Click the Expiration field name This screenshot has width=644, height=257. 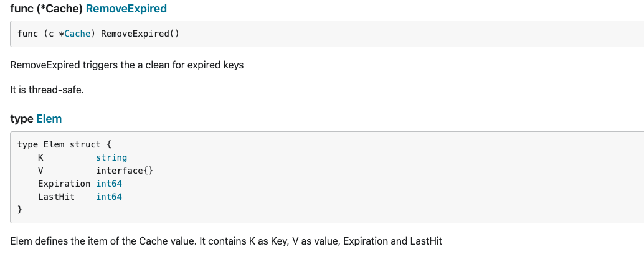(x=64, y=184)
